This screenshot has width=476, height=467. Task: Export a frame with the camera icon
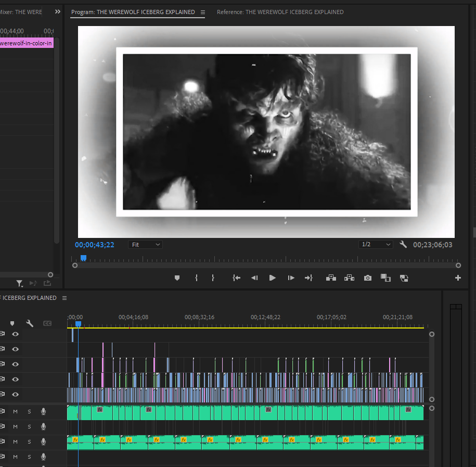coord(368,278)
